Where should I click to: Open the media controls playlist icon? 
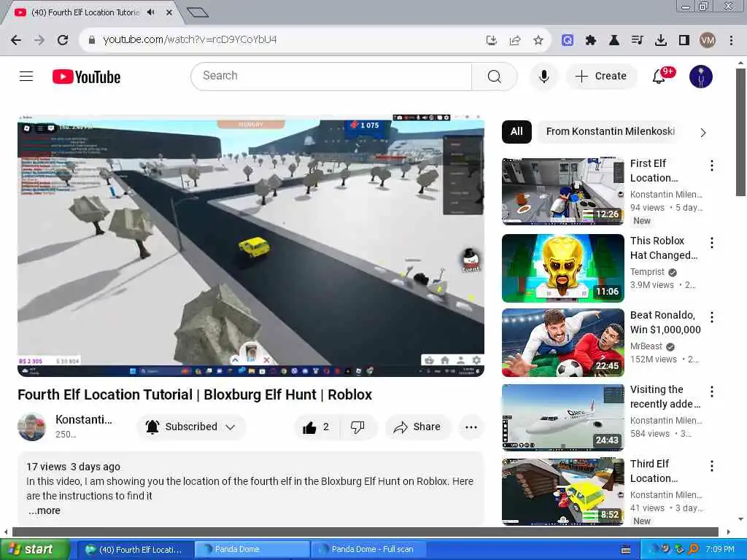(x=638, y=41)
